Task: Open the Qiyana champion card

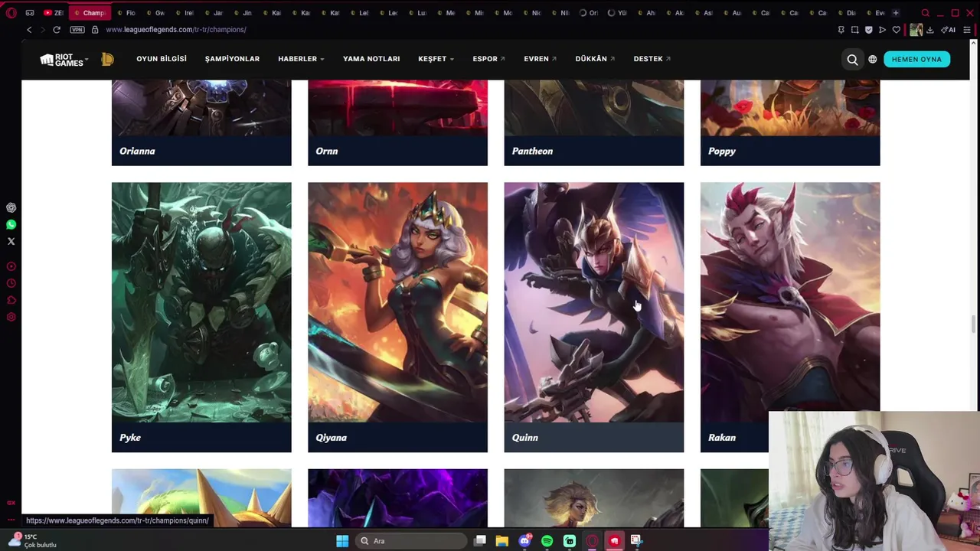Action: (397, 317)
